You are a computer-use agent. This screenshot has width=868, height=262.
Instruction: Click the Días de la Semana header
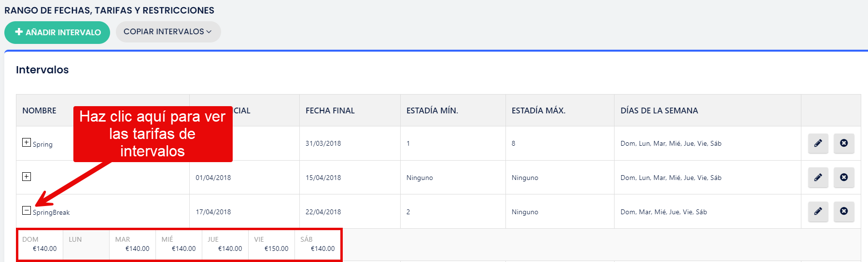[x=659, y=110]
